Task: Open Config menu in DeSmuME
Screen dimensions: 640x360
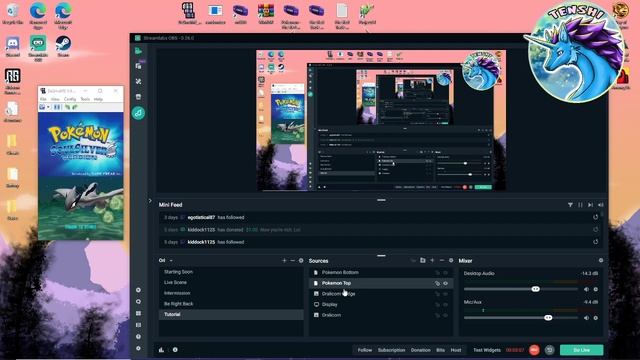Action: click(x=70, y=99)
